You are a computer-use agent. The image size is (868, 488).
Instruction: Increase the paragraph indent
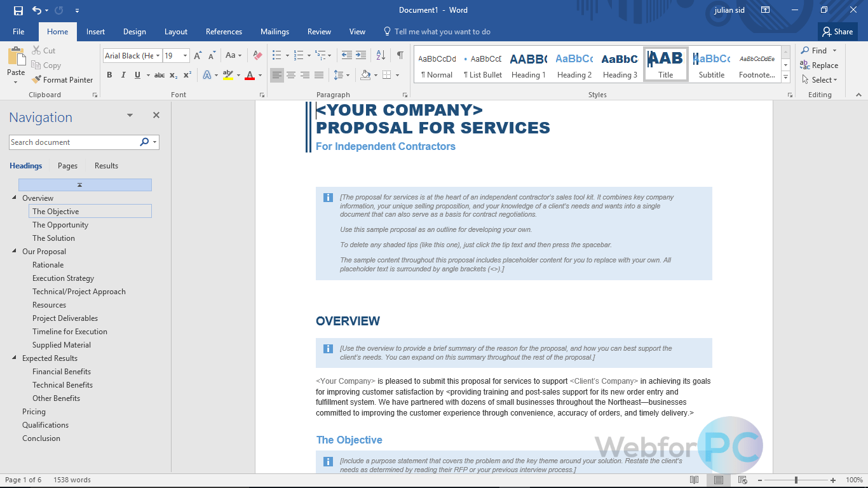pos(361,55)
